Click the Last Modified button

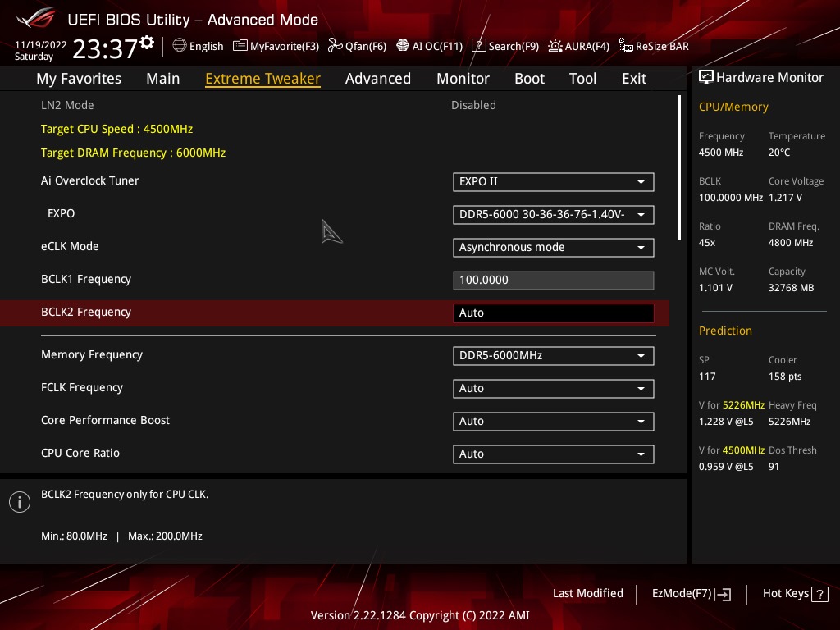pyautogui.click(x=587, y=594)
